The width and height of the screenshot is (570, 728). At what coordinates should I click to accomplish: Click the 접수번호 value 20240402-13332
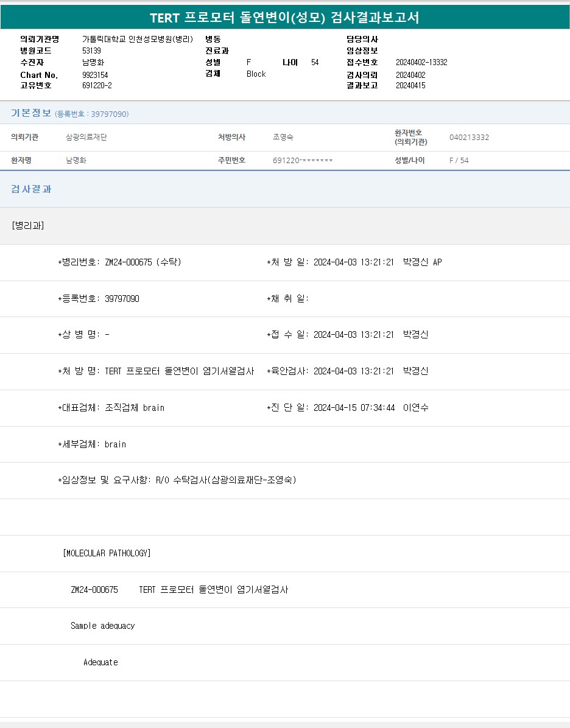pyautogui.click(x=421, y=63)
